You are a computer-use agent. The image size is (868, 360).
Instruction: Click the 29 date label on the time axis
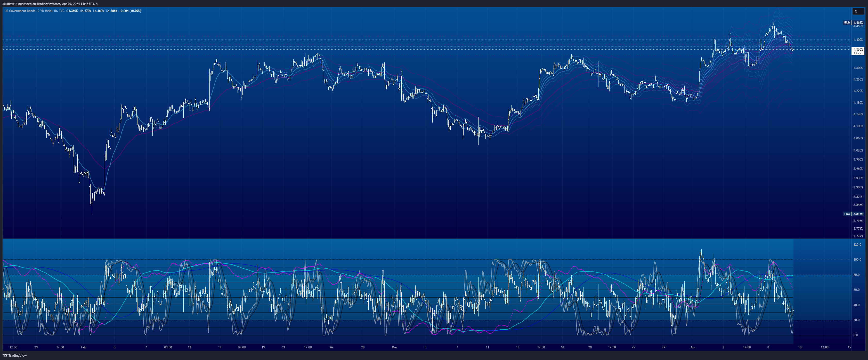pos(36,347)
